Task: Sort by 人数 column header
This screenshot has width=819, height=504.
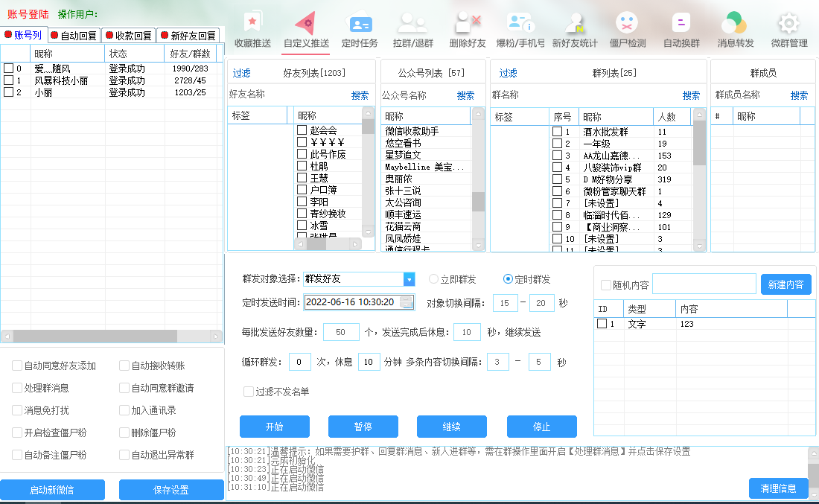Action: coord(672,117)
